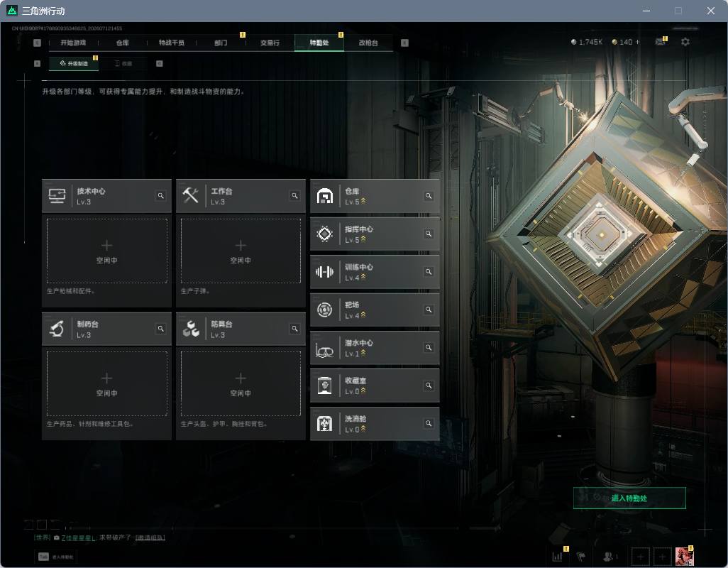Add production in 技术中心 idle slot
Screen dimensions: 728x568
click(x=106, y=251)
